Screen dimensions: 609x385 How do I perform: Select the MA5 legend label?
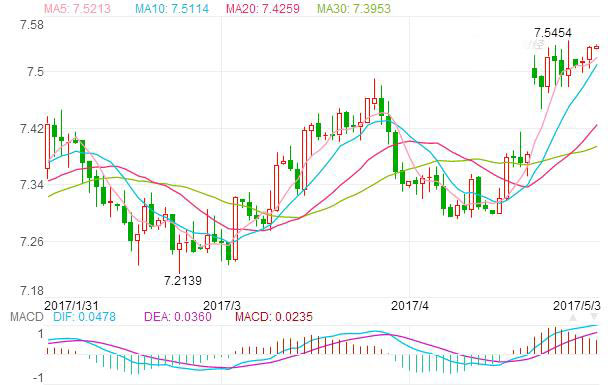(x=77, y=9)
